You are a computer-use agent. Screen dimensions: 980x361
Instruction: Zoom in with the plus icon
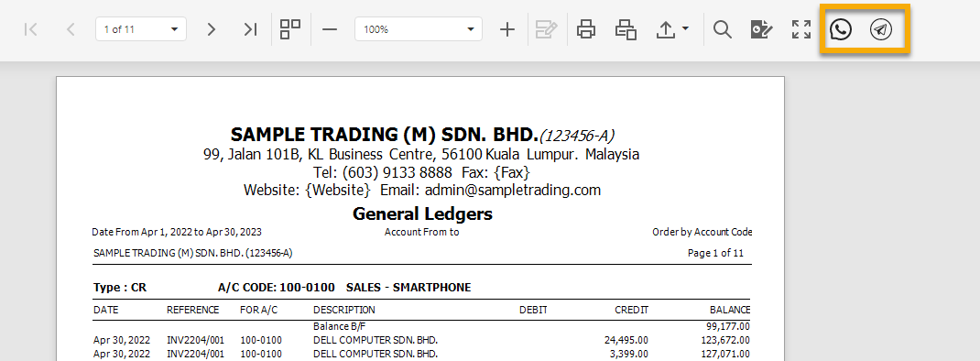[508, 29]
